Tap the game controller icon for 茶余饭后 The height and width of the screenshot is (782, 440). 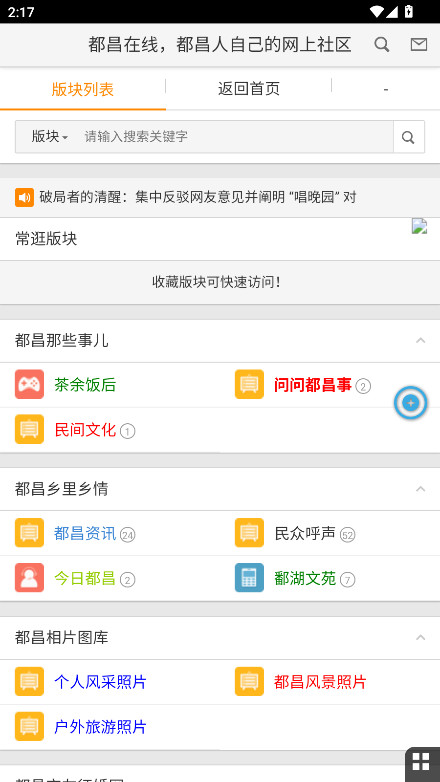pos(29,385)
